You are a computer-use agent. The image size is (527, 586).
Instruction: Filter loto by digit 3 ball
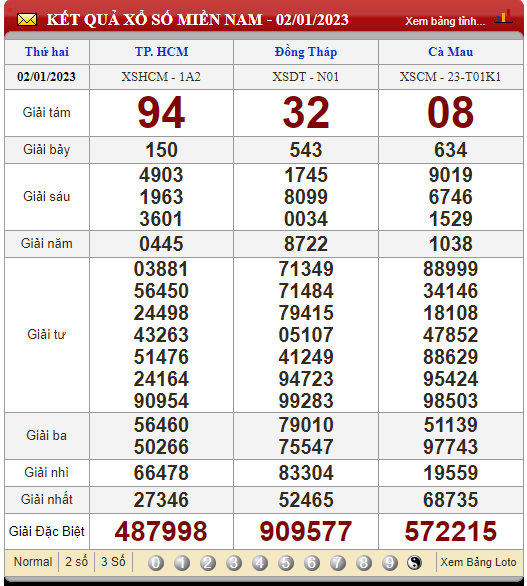[x=234, y=562]
